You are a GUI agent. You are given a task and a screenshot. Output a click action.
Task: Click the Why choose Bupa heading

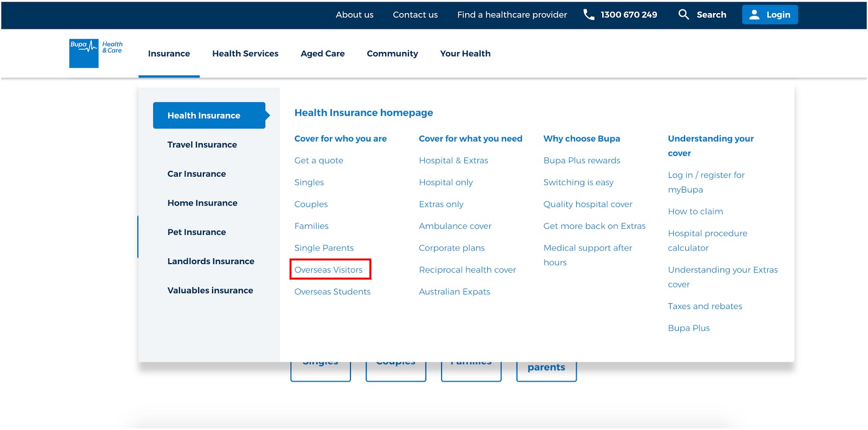tap(582, 139)
